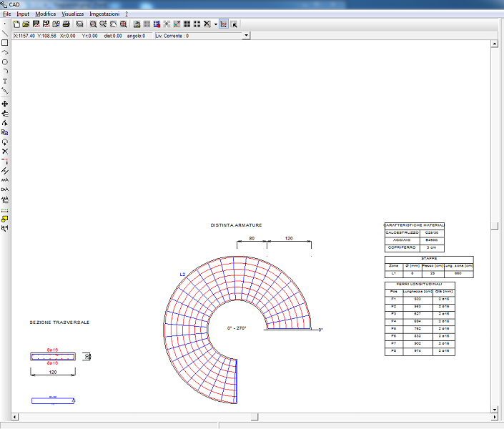The height and width of the screenshot is (429, 504).
Task: Open a file using the folder icon
Action: [26, 24]
